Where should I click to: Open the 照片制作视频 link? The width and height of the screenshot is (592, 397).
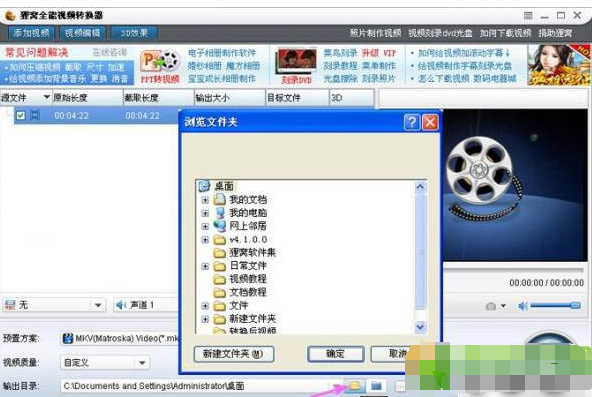tap(375, 33)
